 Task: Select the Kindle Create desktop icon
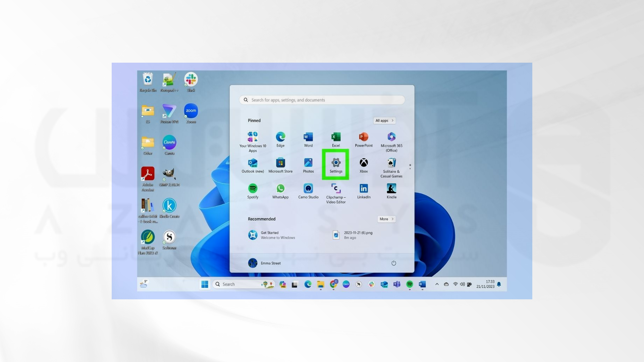pos(169,208)
